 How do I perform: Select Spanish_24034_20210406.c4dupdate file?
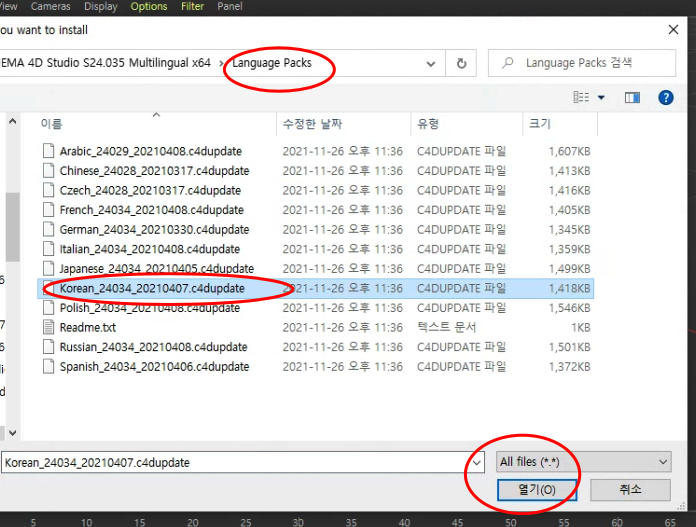click(154, 367)
